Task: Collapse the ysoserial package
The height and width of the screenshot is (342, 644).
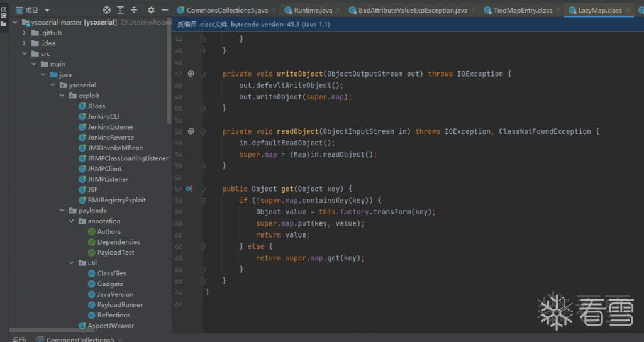Action: (53, 85)
